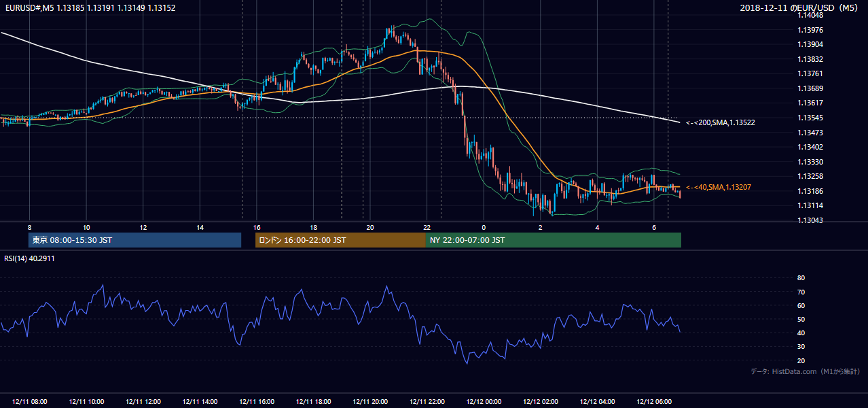Click the 12/11 16:00 date label
Image resolution: width=868 pixels, height=408 pixels.
point(257,402)
